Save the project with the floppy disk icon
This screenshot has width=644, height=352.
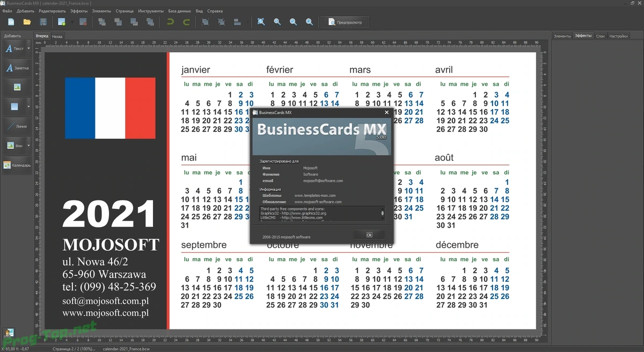[43, 22]
